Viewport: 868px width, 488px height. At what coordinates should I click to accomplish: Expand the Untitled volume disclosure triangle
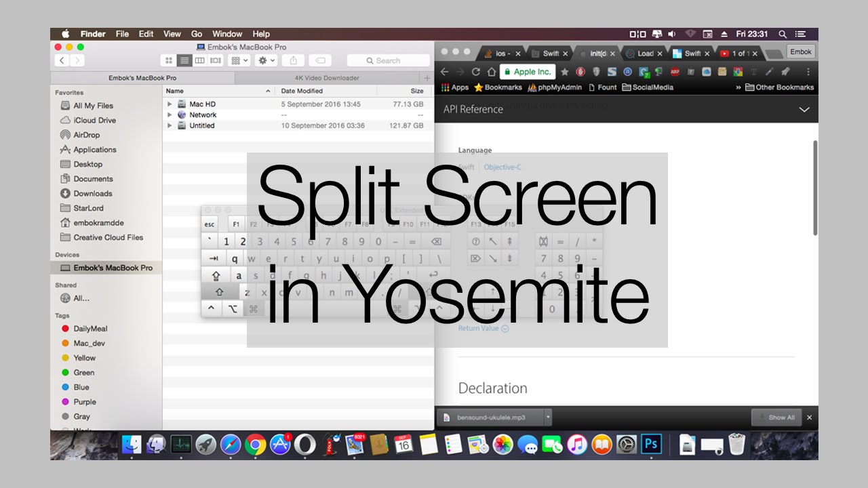(170, 125)
